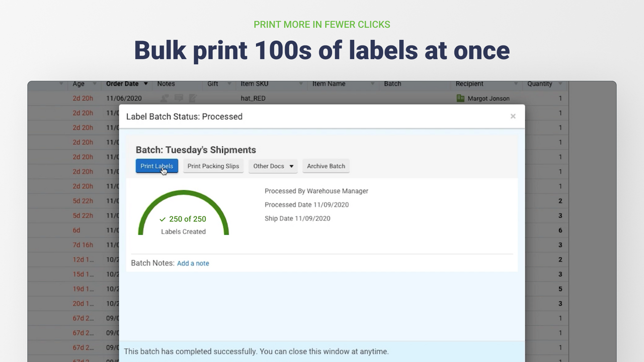Screen dimensions: 644x362
Task: Click the cursor-highlighted Print Labels icon button
Action: point(156,166)
